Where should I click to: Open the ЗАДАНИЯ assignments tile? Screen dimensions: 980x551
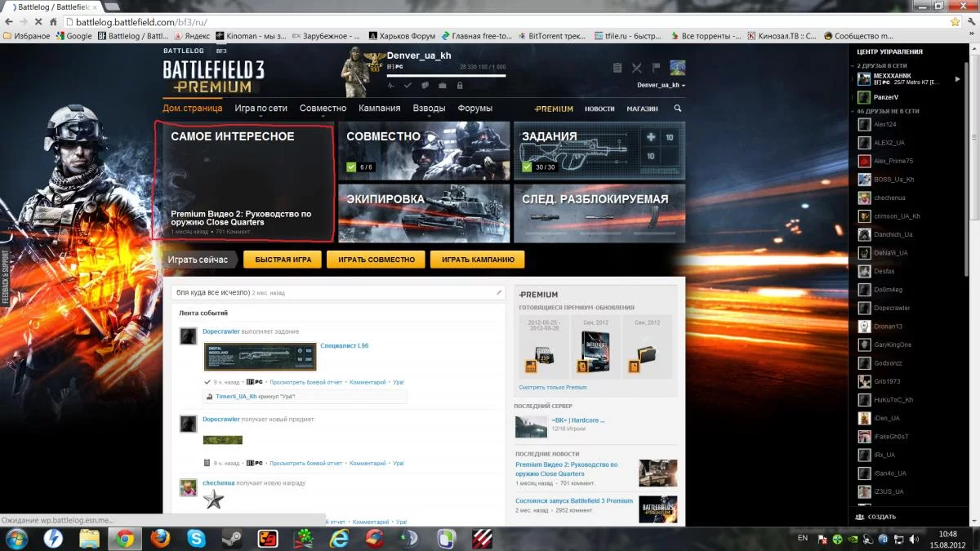click(599, 149)
